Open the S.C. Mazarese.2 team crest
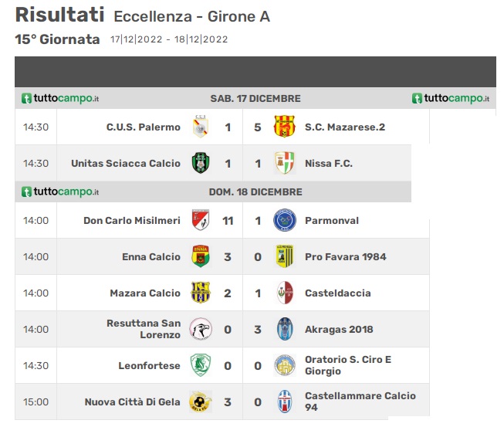Screen dimensions: 504x444 pyautogui.click(x=285, y=127)
